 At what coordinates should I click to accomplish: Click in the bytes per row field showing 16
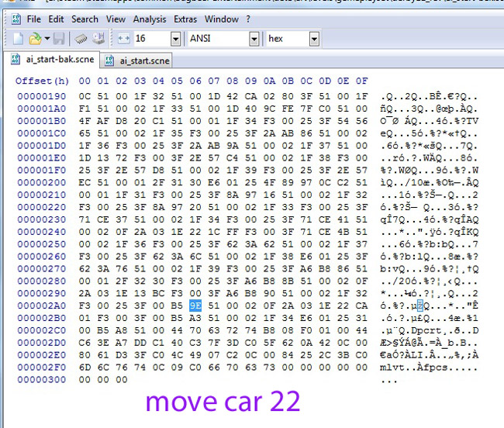coord(152,39)
